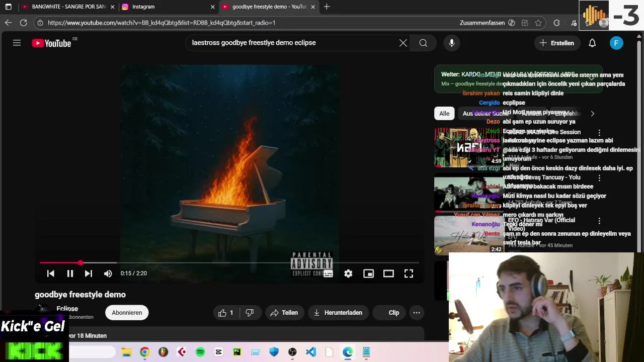Open the YouTube hamburger guide menu

click(17, 43)
